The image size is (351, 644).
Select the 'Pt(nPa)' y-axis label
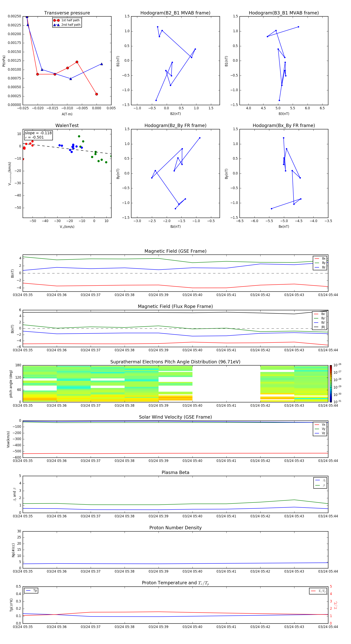(4, 61)
